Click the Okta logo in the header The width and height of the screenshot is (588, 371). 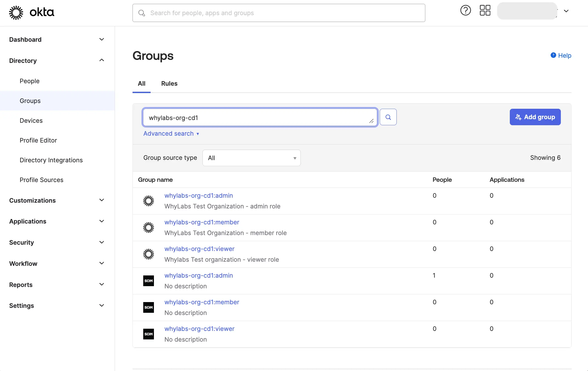pos(32,12)
